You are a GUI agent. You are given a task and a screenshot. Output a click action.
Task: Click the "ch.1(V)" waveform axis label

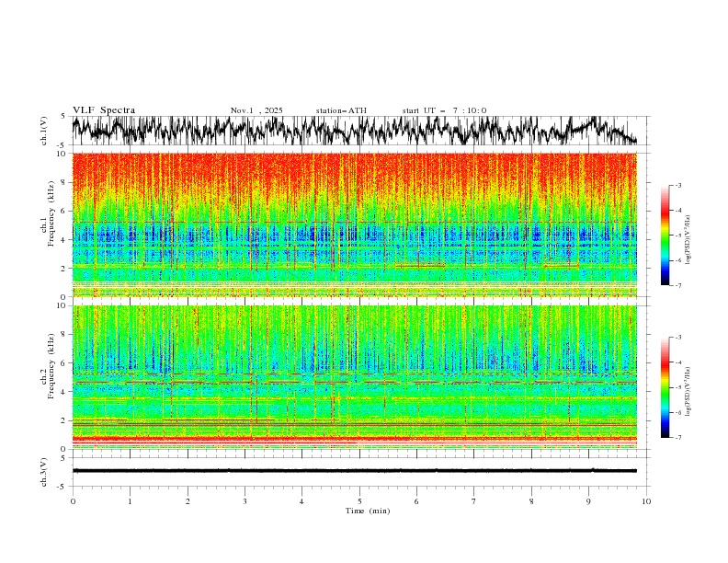coord(44,131)
